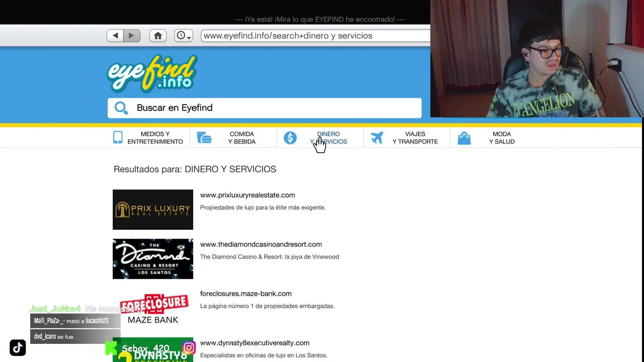This screenshot has height=362, width=644.
Task: Open the MEDIOS Y ENTRETENIMIENTO category
Action: 155,138
